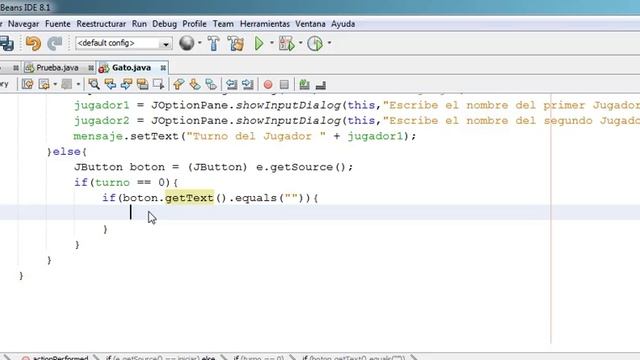This screenshot has width=640, height=360.
Task: Click the Save All icon
Action: click(x=6, y=43)
